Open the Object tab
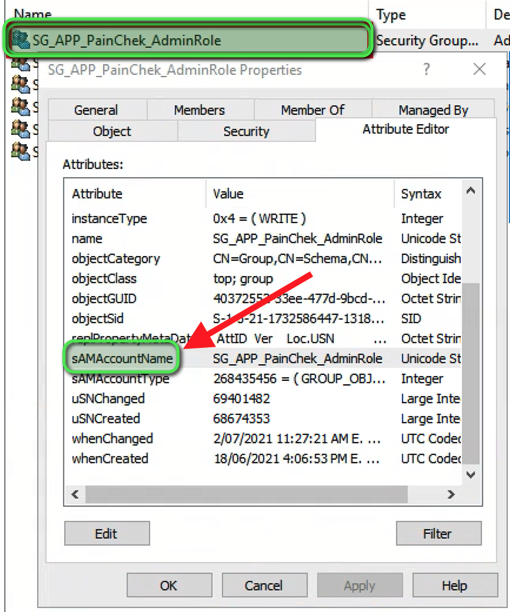Image resolution: width=510 pixels, height=612 pixels. (112, 131)
